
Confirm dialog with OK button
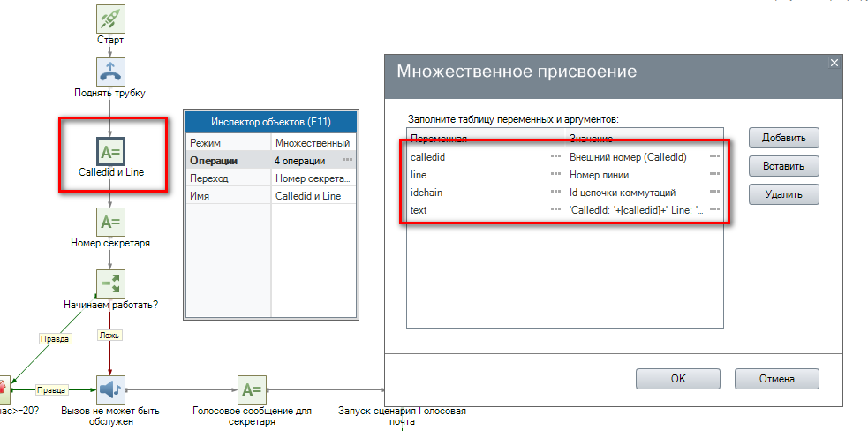pyautogui.click(x=677, y=379)
